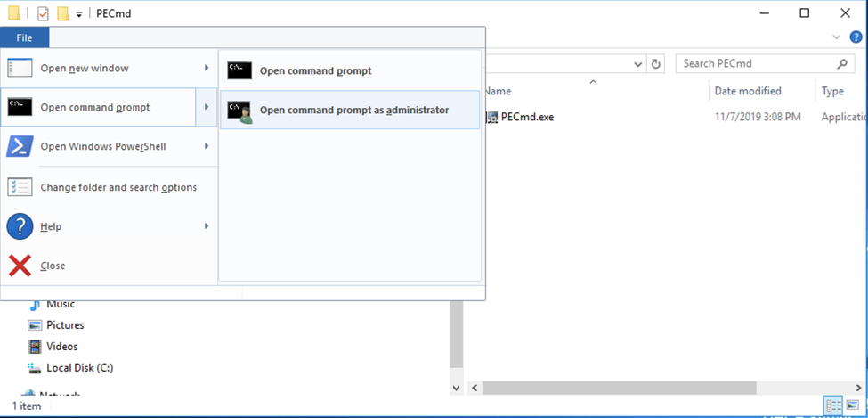Click the search magnifier icon
Viewport: 868px width, 418px height.
[x=842, y=64]
